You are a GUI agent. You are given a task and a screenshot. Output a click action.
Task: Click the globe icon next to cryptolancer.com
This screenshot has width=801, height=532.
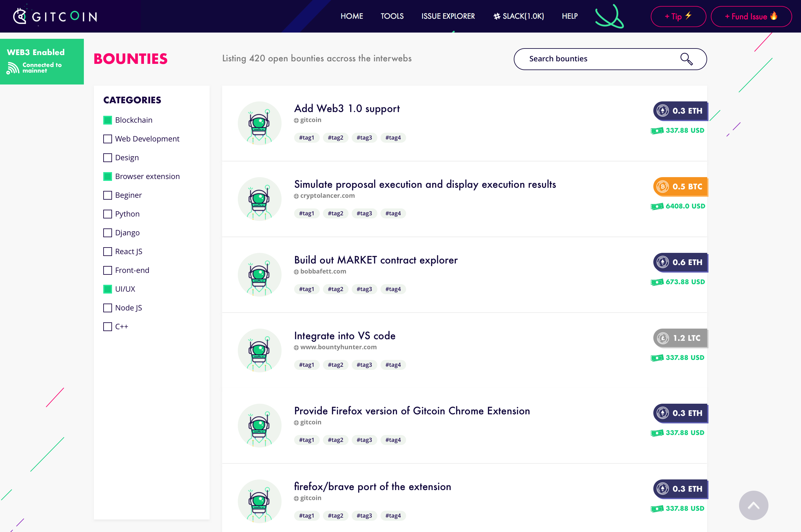tap(296, 196)
